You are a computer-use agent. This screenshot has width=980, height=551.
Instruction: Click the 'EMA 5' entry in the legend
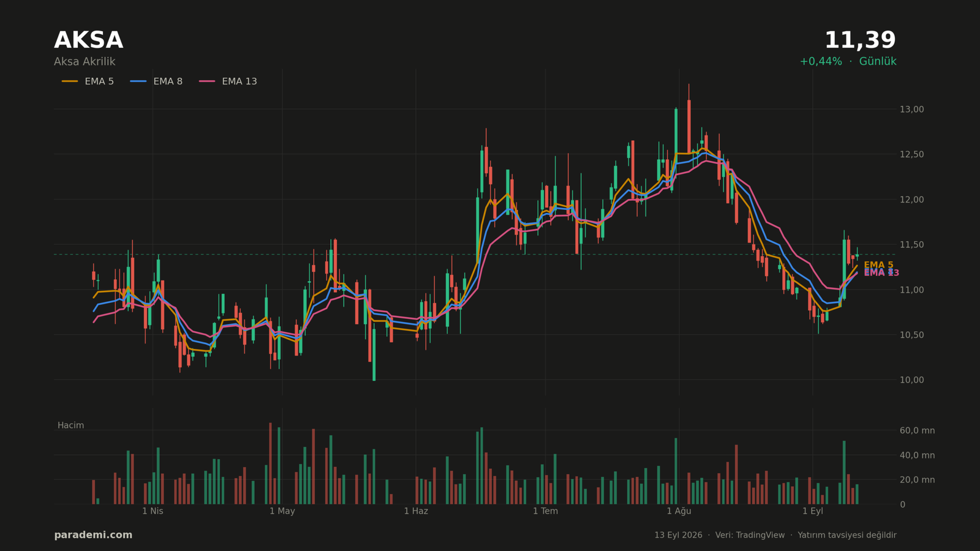[x=88, y=81]
